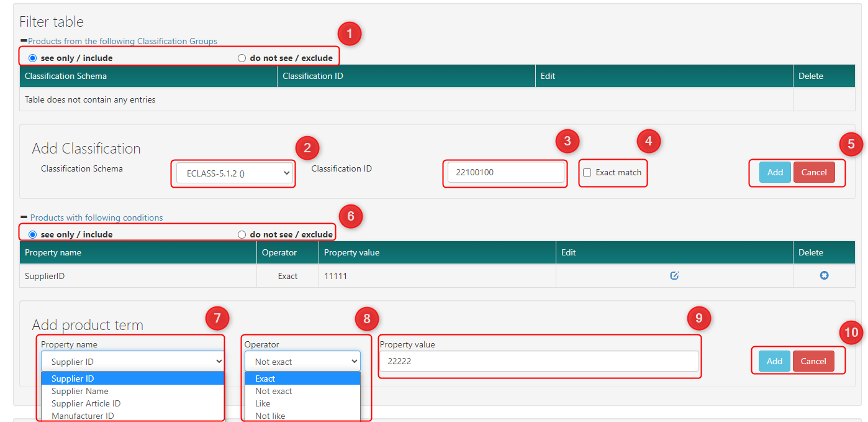Open the Property name dropdown
Image resolution: width=868 pixels, height=422 pixels.
coord(132,362)
